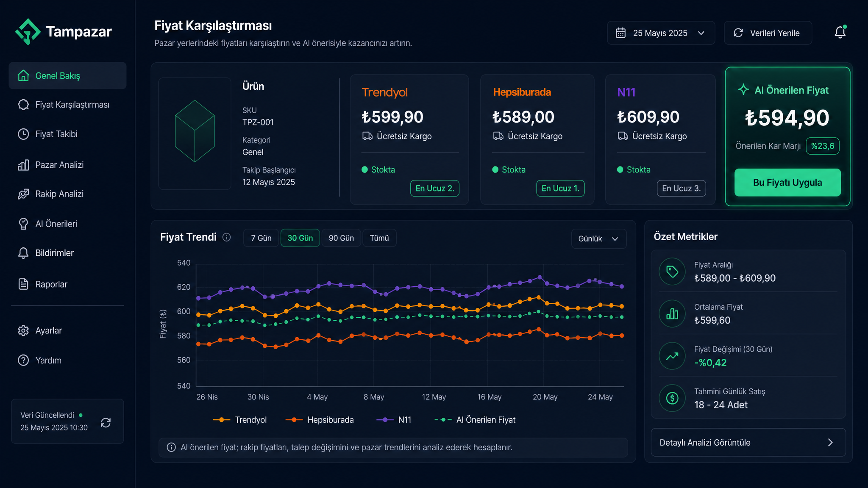Expand the Günlük interval dropdown
The image size is (868, 488).
click(x=598, y=239)
